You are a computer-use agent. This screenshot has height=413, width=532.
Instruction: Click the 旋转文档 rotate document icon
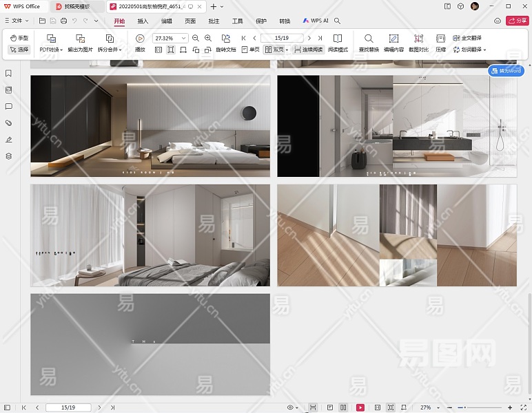click(x=225, y=39)
